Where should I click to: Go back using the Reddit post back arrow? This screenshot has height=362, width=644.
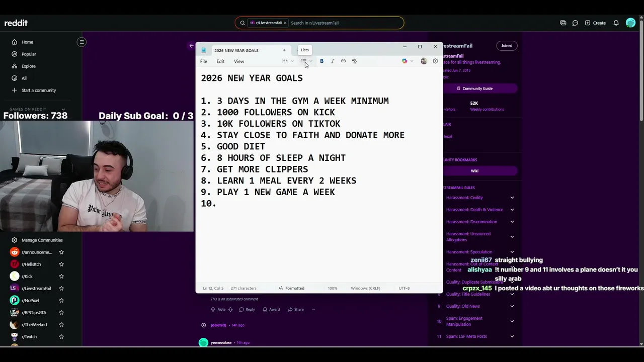[191, 46]
